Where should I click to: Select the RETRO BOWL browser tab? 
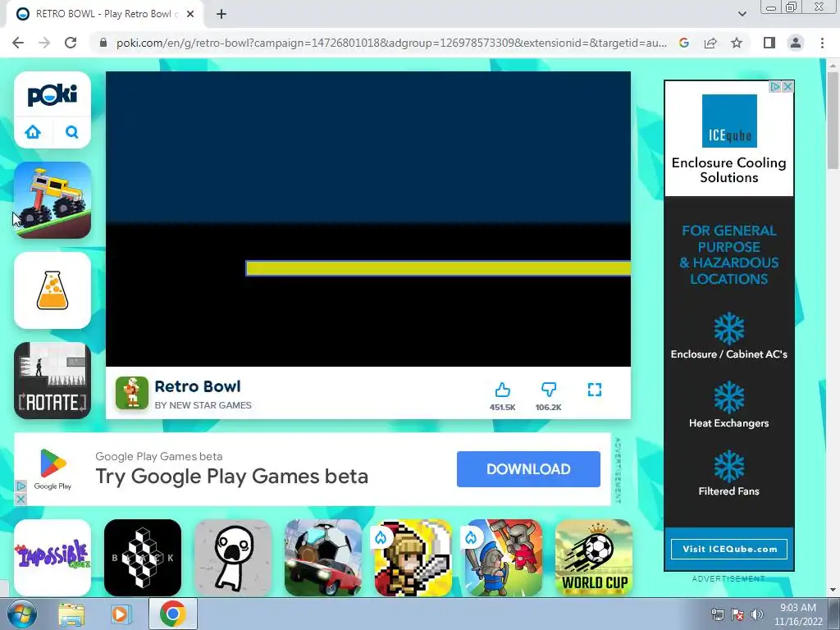tap(104, 14)
